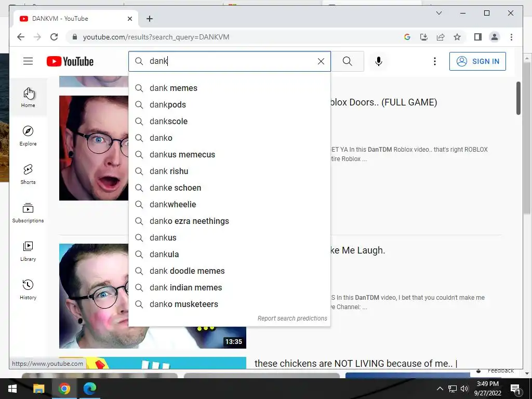Select suggestion "dank doodle memes"
Viewport: 532px width, 399px height.
point(229,271)
